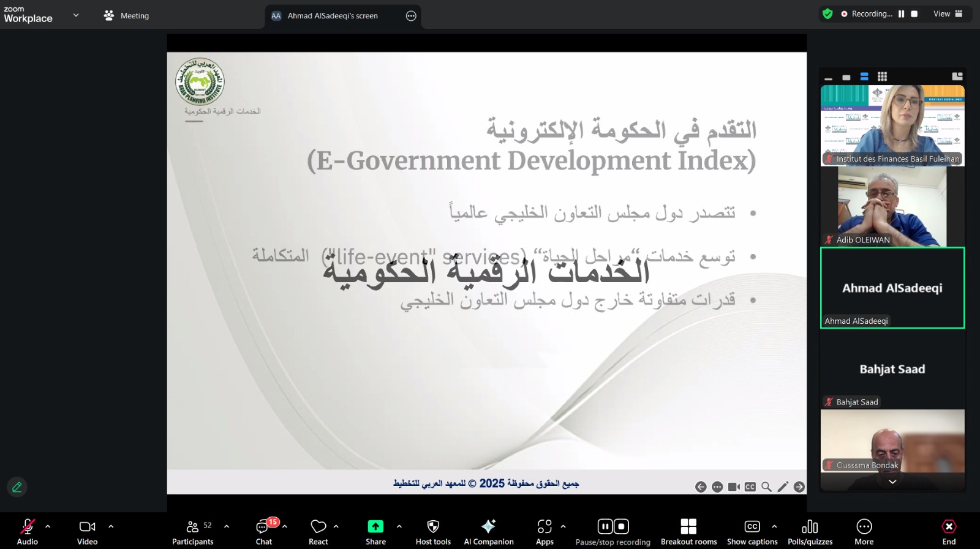Viewport: 980px width, 549px height.
Task: Click the annotation pencil icon at left
Action: (17, 487)
